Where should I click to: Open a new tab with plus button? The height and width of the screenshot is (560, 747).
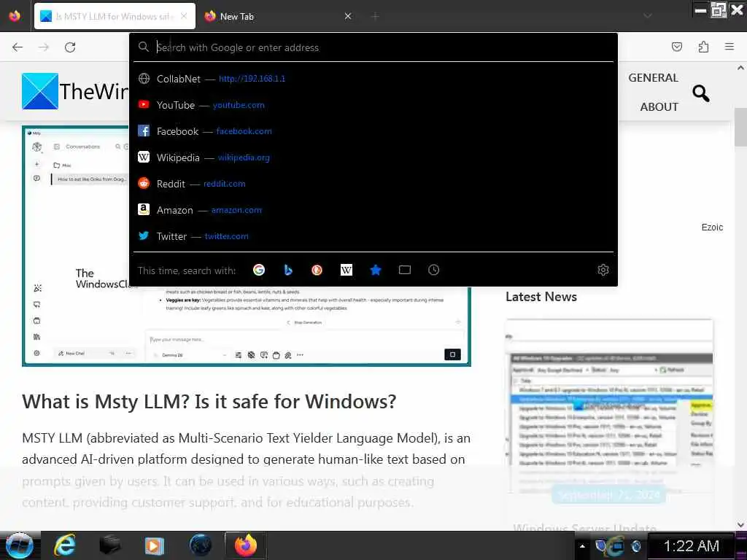pos(375,16)
